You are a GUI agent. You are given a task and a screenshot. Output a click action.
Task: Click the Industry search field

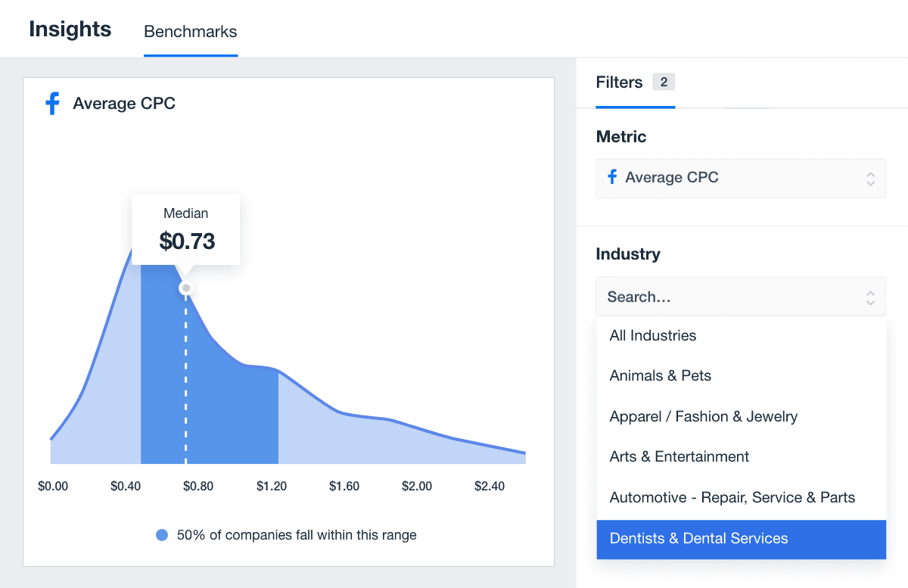[x=726, y=297]
